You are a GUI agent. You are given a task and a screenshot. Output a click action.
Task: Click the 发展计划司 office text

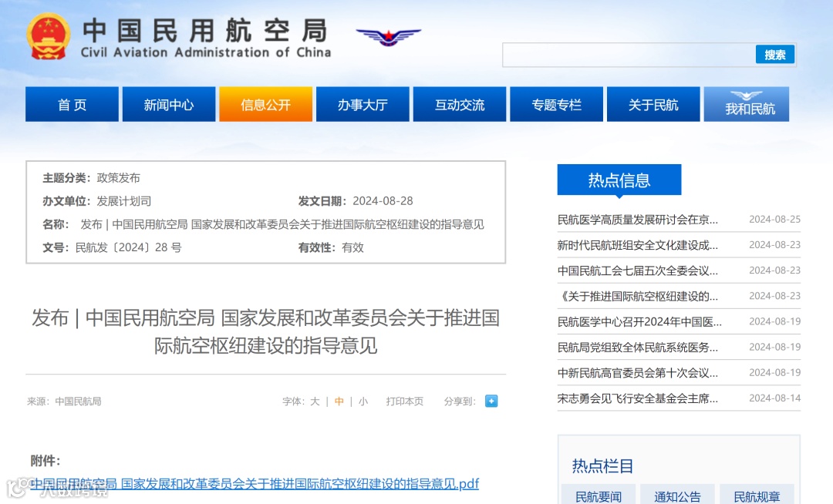(x=123, y=201)
